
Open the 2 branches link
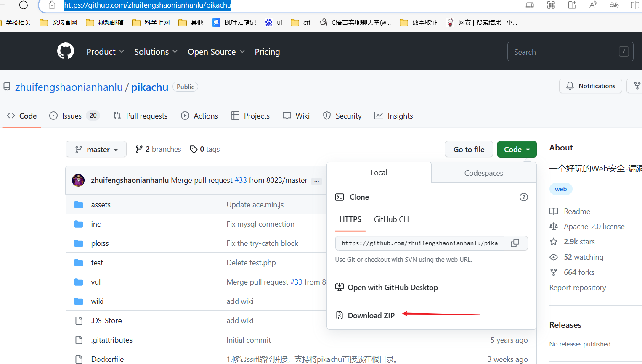point(158,149)
